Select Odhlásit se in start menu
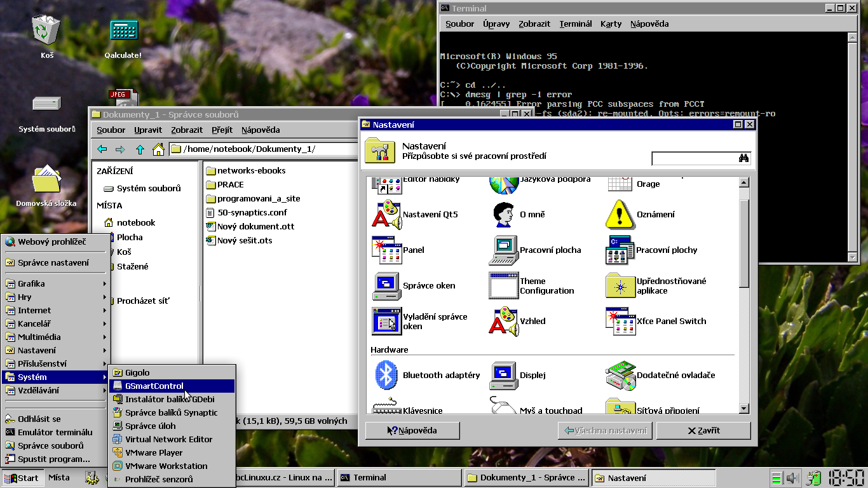This screenshot has width=868, height=488. click(55, 419)
